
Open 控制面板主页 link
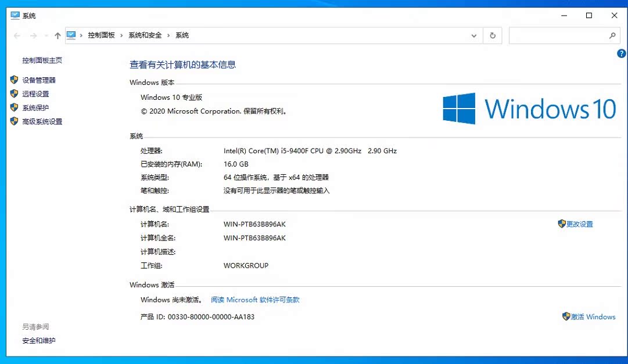pos(42,60)
